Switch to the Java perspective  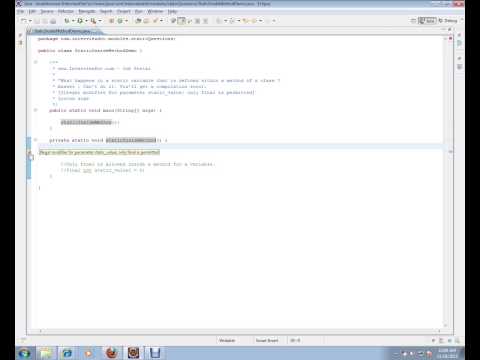(427, 21)
